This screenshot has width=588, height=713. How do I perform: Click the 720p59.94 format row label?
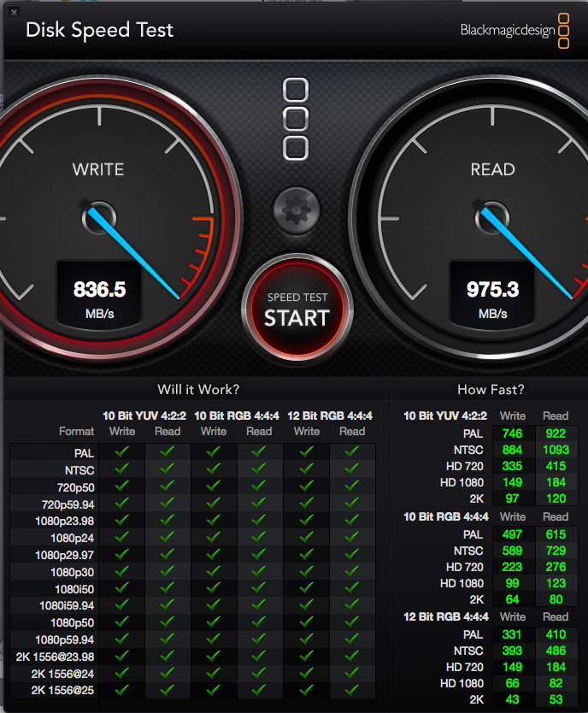[x=68, y=504]
